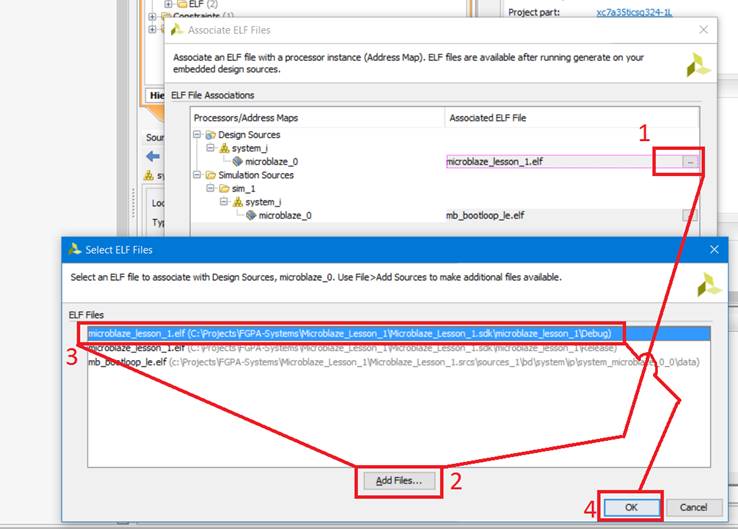Collapse the Simulation Sources tree node
This screenshot has width=738, height=529.
coord(197,175)
